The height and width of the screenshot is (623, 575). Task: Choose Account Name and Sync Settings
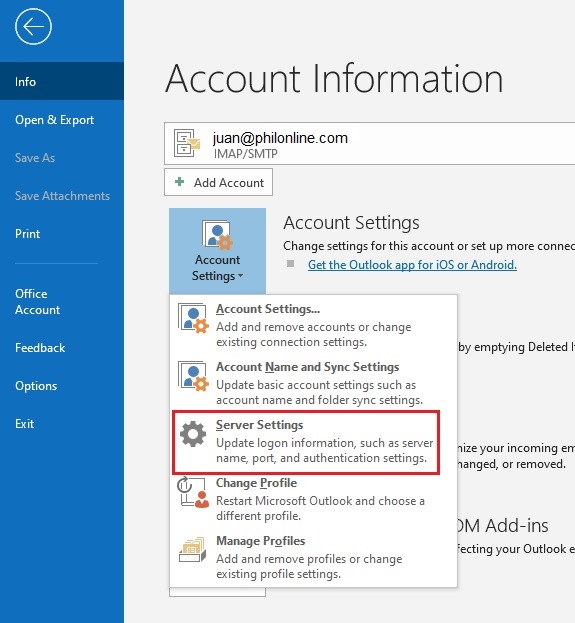coord(313,382)
